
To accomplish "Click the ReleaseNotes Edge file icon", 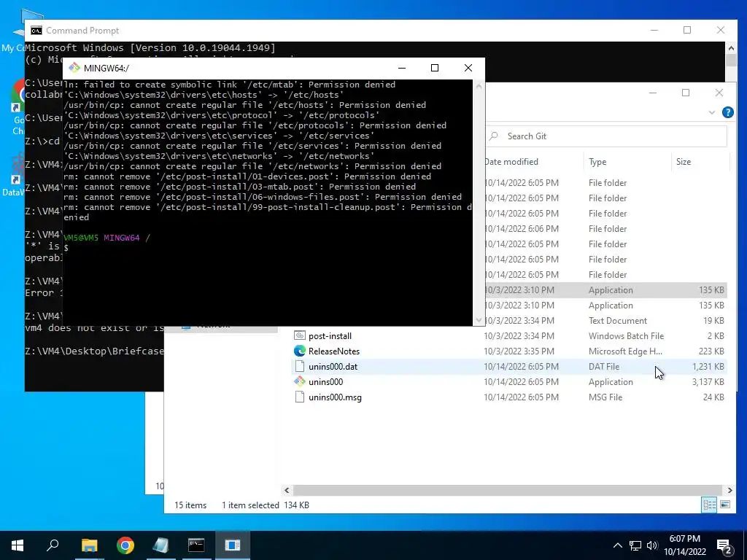I will coord(300,351).
